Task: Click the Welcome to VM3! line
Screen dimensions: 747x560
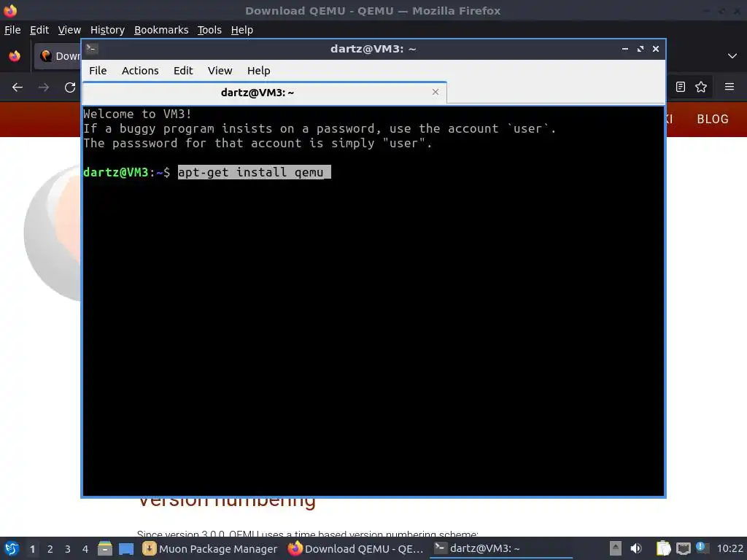Action: click(137, 114)
